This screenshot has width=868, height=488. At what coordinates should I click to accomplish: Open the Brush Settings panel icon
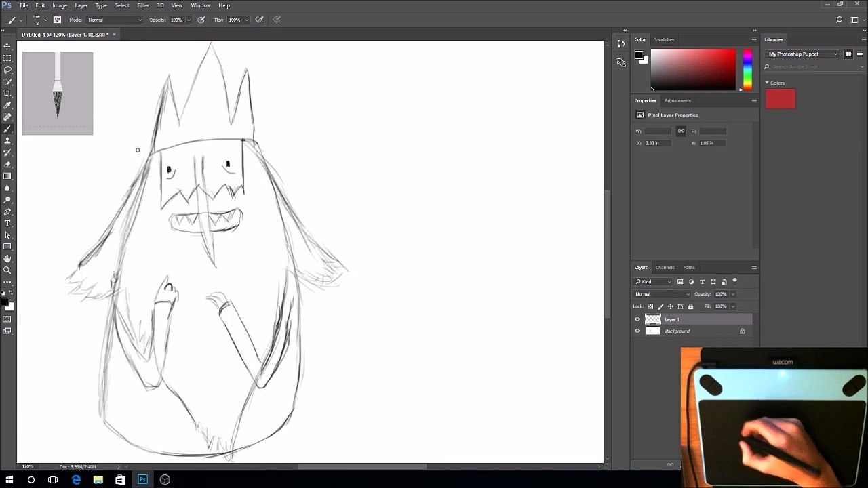tap(57, 20)
